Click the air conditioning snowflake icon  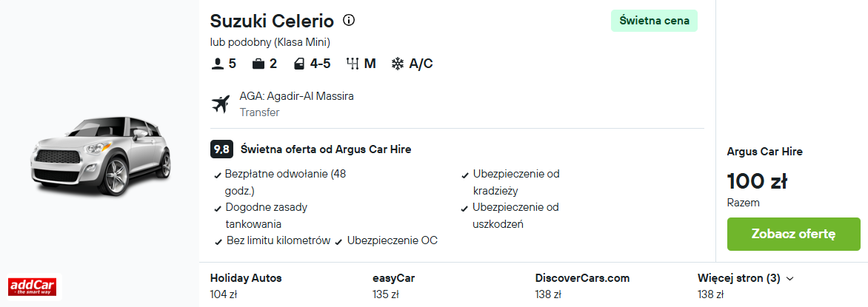398,64
